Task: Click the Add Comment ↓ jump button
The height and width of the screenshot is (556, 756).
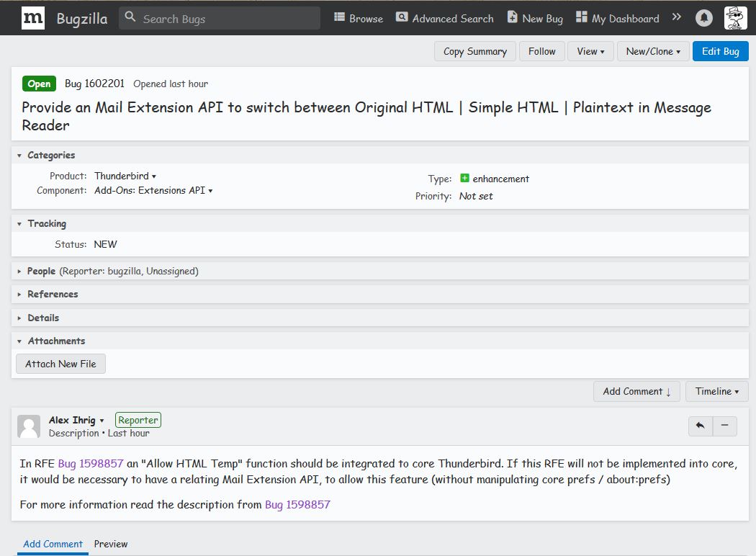Action: 636,392
